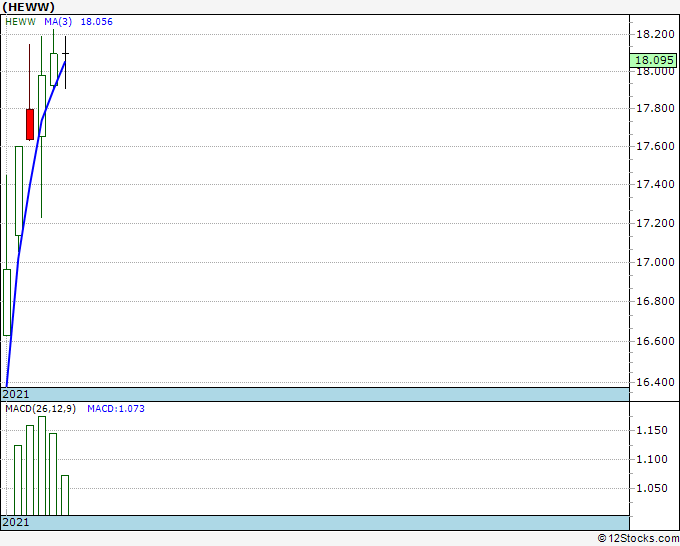
Task: Click the 16.400 price axis label
Action: (x=655, y=382)
